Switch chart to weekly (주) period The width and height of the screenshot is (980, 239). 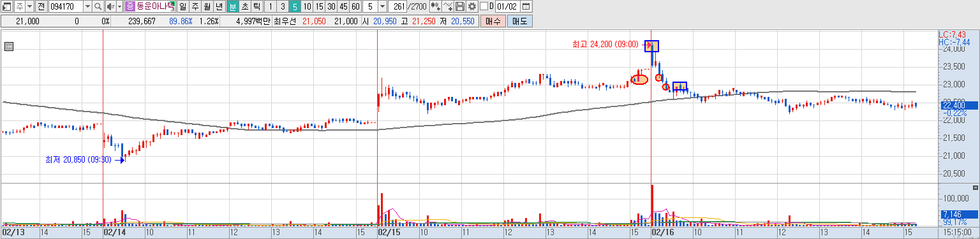[x=195, y=6]
